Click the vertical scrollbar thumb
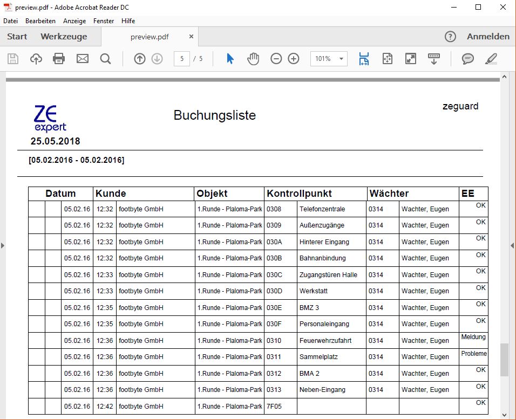516x420 pixels. point(504,360)
